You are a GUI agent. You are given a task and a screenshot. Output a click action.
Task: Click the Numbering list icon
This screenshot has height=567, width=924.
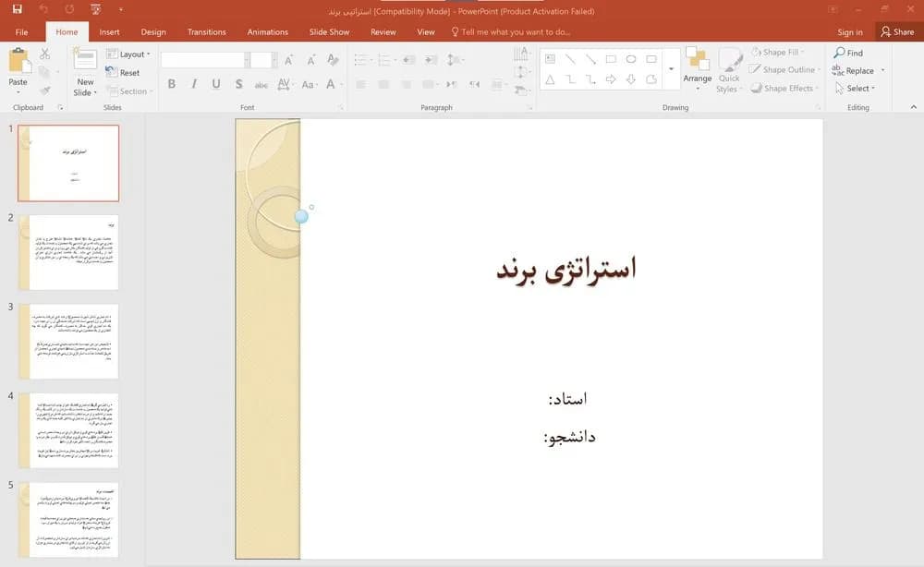coord(383,60)
